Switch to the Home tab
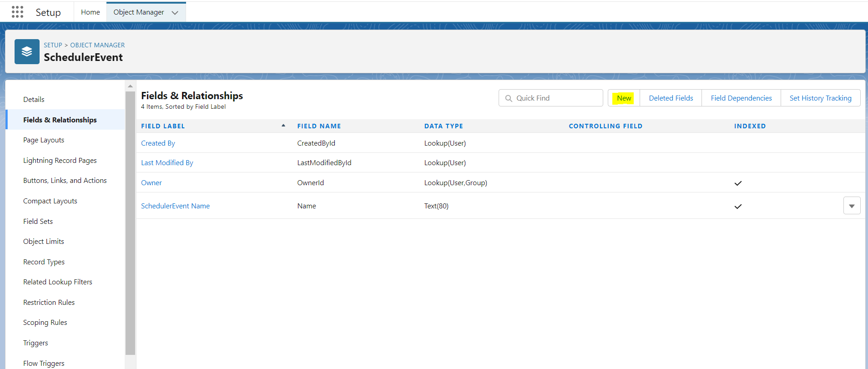868x369 pixels. coord(90,12)
